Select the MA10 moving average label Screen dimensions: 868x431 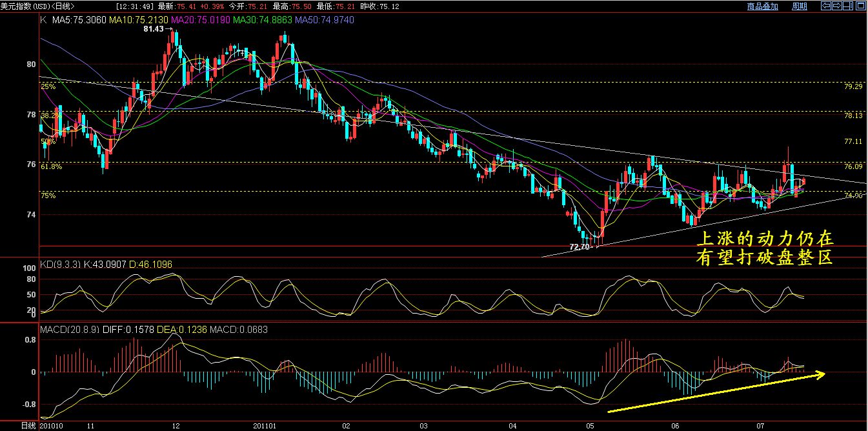pyautogui.click(x=139, y=20)
